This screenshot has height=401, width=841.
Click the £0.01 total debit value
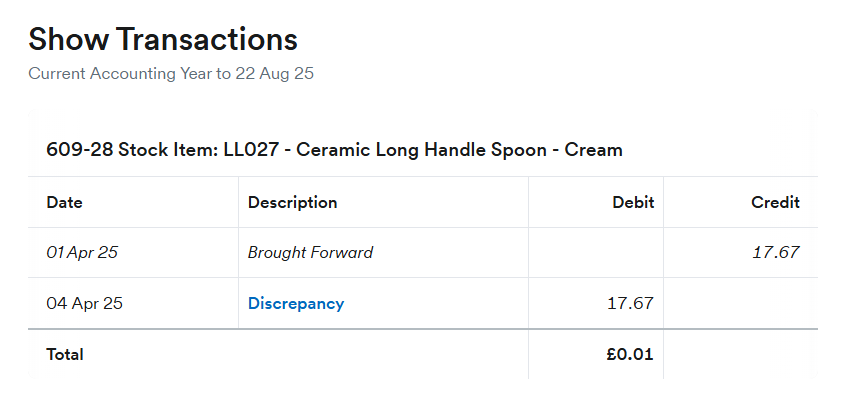point(630,354)
